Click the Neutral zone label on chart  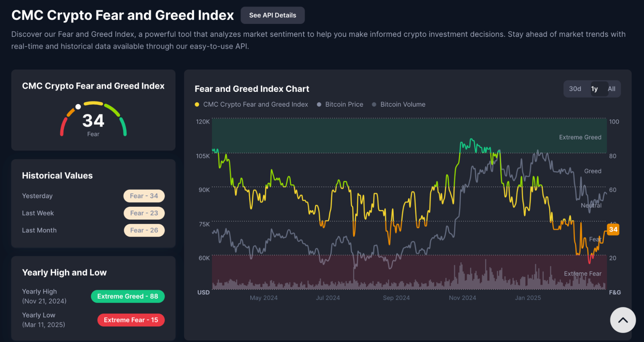[591, 206]
